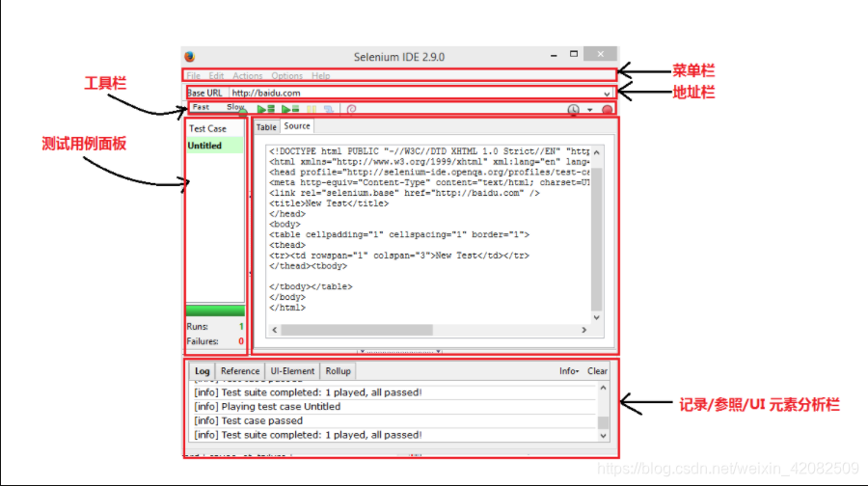
Task: Click the <body> line in source editor
Action: [x=285, y=224]
